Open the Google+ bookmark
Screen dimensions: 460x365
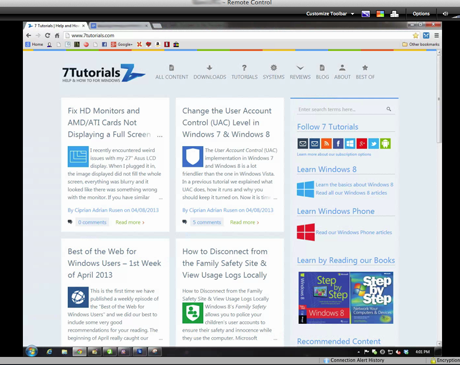pos(122,44)
